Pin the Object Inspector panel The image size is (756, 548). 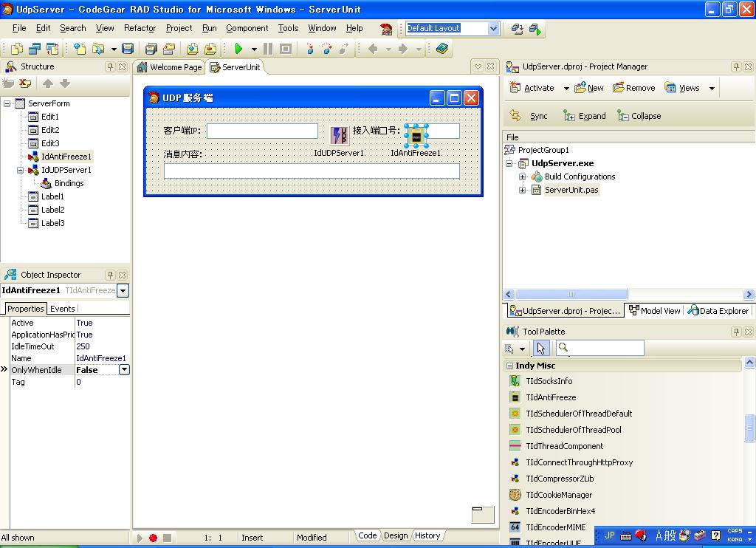[110, 275]
